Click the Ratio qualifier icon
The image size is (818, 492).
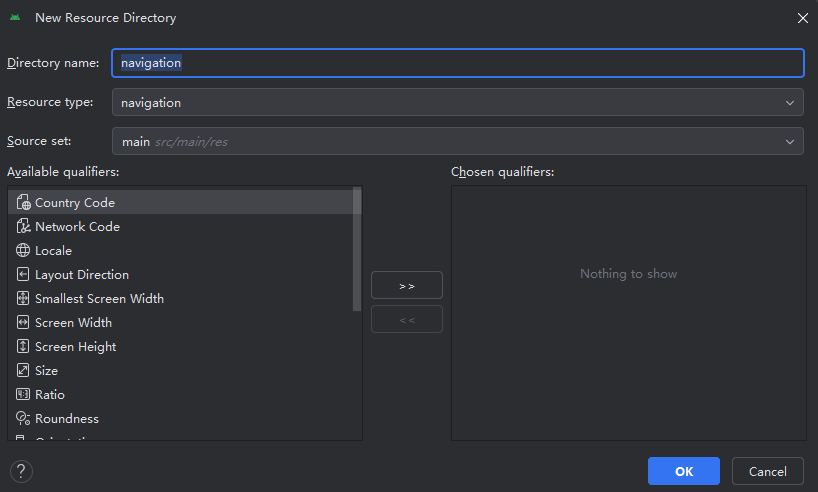[23, 394]
